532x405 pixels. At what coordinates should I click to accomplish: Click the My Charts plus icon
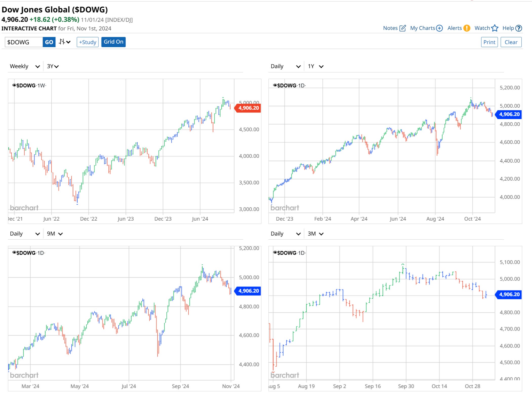pyautogui.click(x=439, y=28)
